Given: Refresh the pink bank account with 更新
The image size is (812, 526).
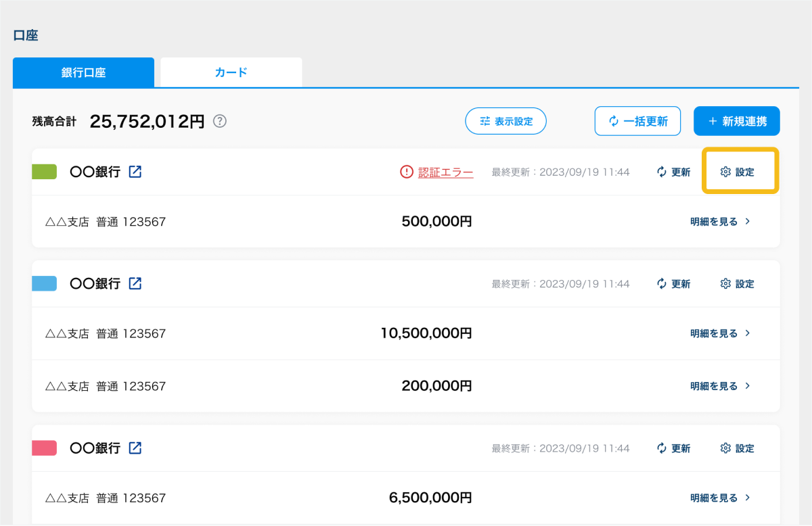Looking at the screenshot, I should pyautogui.click(x=673, y=448).
